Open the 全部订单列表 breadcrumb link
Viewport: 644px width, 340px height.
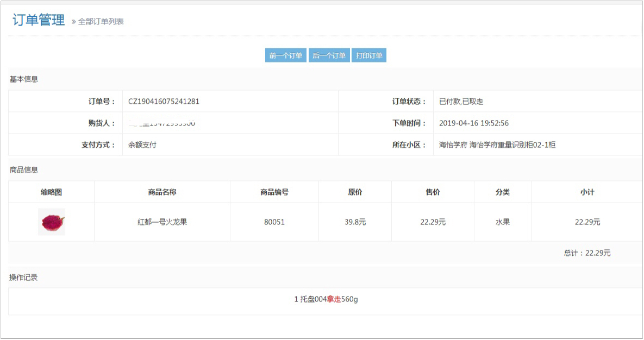[101, 22]
